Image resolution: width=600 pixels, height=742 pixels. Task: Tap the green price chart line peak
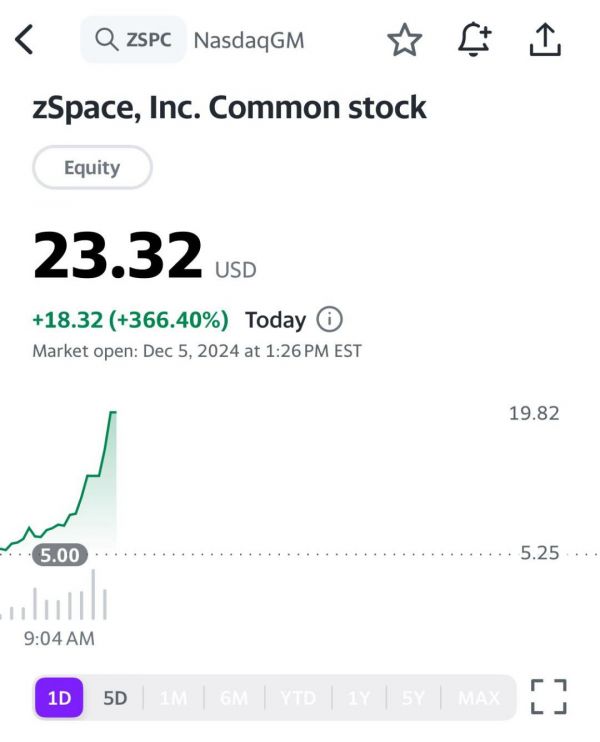(x=112, y=413)
